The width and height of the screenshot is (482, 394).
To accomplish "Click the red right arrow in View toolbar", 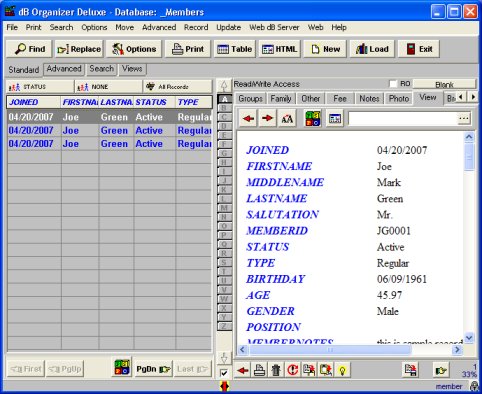I will [x=267, y=118].
